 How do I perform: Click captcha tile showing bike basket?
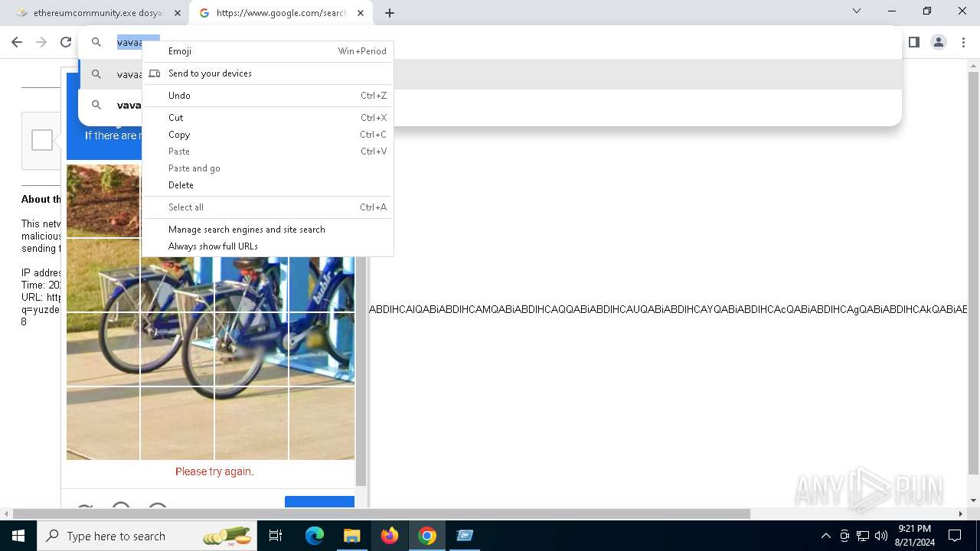(x=103, y=275)
